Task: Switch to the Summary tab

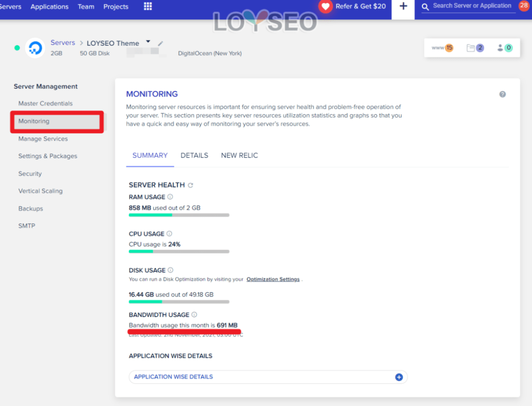Action: [x=150, y=155]
